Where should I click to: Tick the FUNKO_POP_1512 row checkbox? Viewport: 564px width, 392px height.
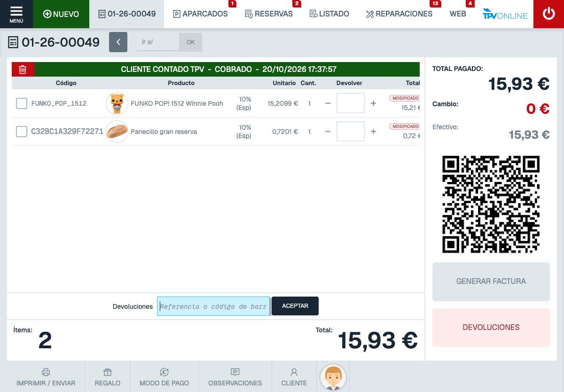(x=22, y=103)
